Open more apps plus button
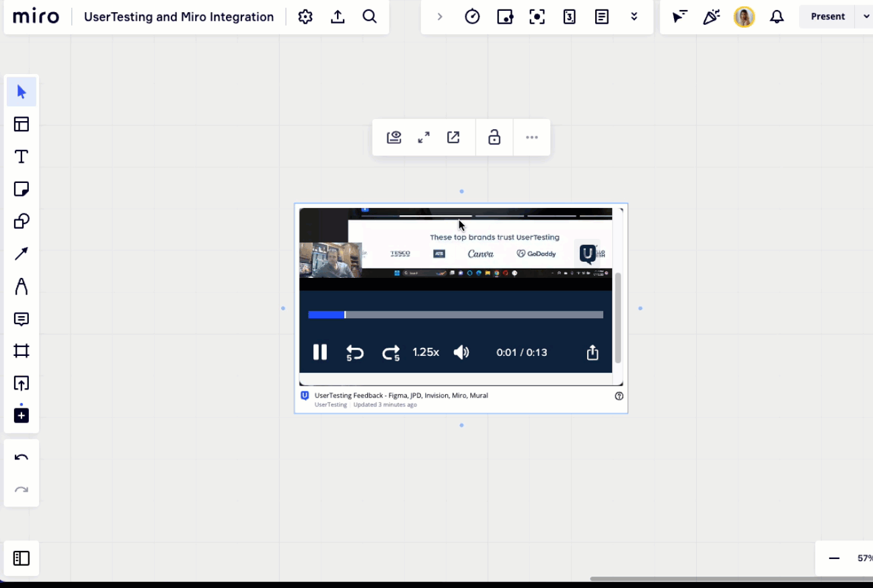The width and height of the screenshot is (873, 588). (22, 415)
